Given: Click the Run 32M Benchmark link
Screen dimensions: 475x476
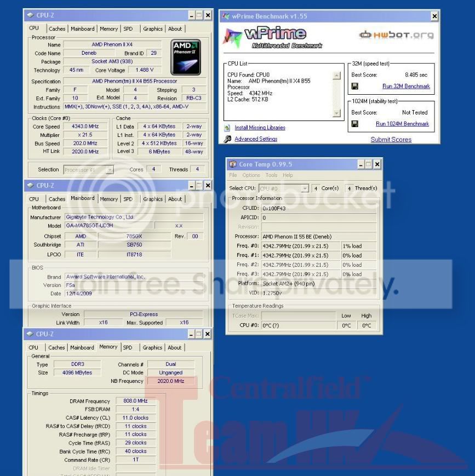Looking at the screenshot, I should click(x=405, y=87).
